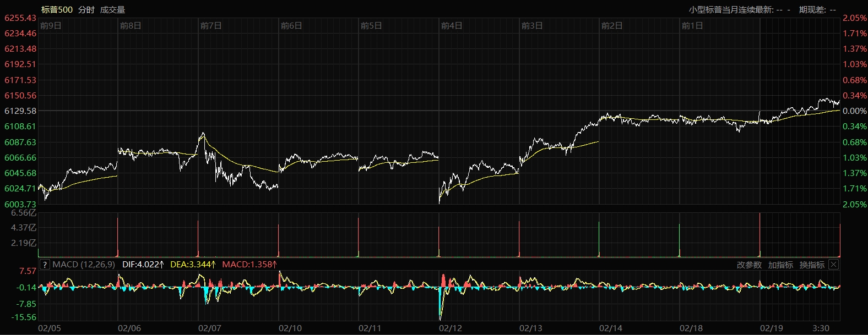Click the 6129.58 baseline price label

[20, 111]
